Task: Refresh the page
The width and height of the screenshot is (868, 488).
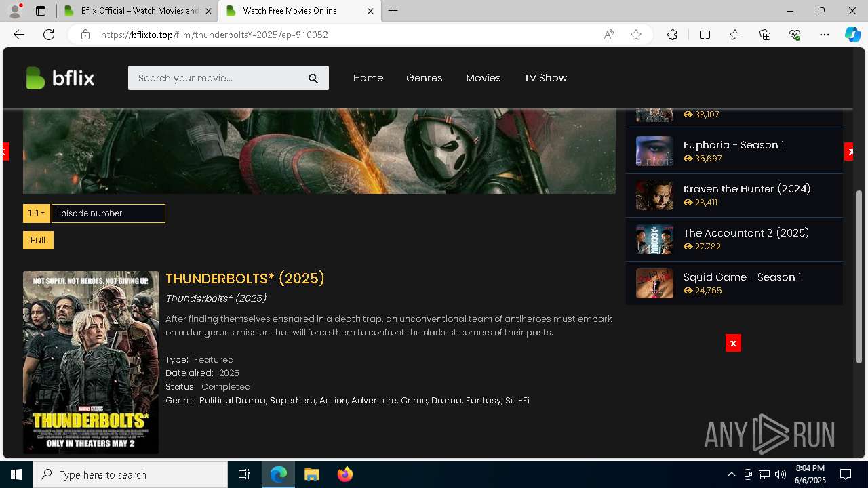Action: pyautogui.click(x=49, y=35)
